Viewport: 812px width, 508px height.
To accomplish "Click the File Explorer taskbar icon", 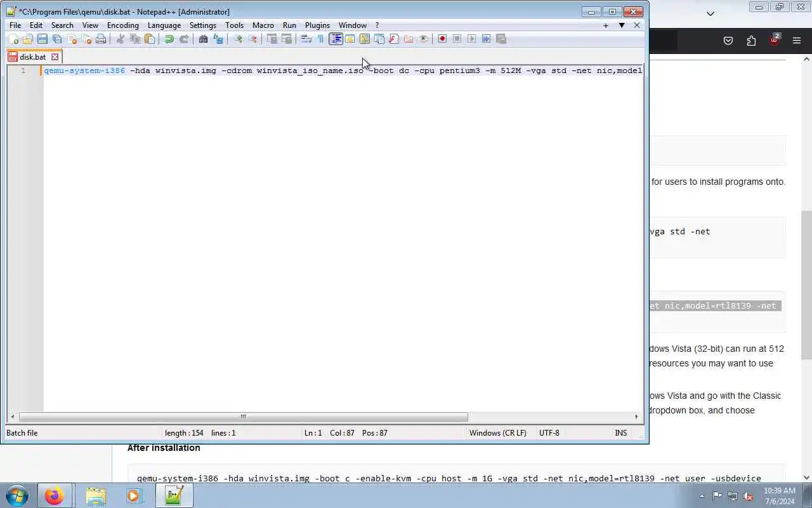I will (96, 496).
